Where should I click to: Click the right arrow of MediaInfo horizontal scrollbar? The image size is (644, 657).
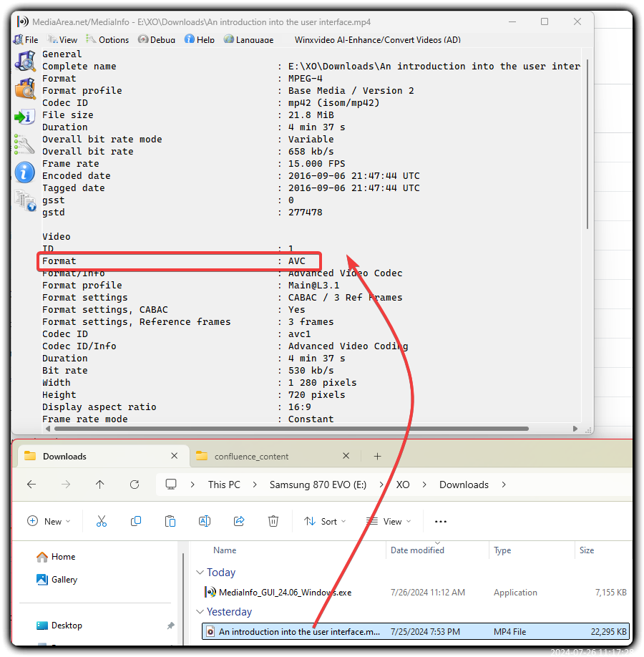(575, 429)
